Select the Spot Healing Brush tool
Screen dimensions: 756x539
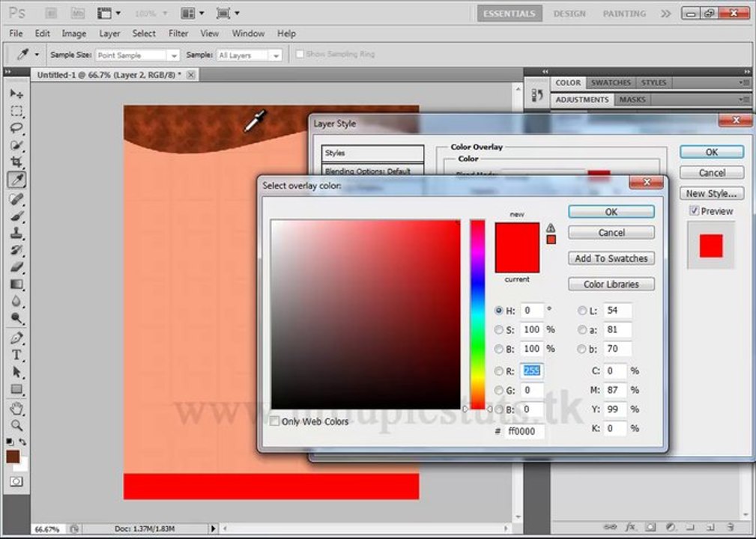(16, 198)
